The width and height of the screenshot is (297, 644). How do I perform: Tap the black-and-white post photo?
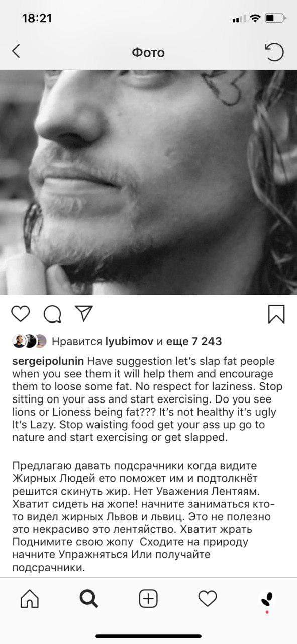tap(148, 182)
